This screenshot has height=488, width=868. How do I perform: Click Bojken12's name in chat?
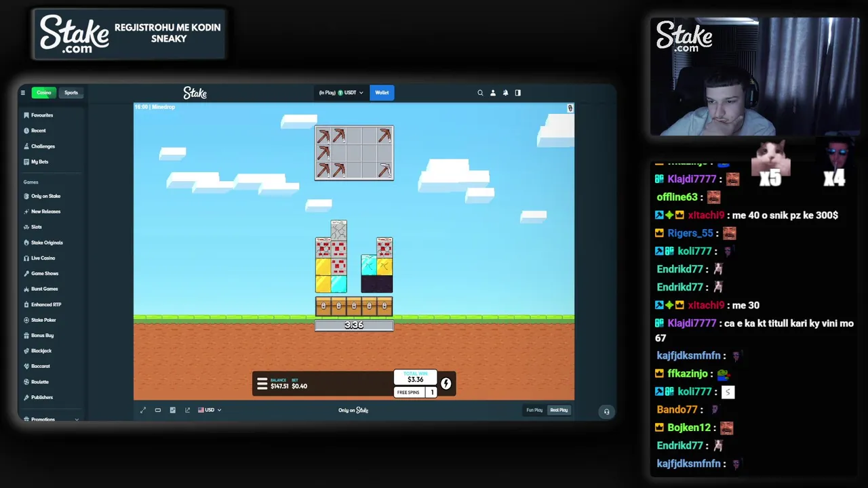click(x=689, y=428)
